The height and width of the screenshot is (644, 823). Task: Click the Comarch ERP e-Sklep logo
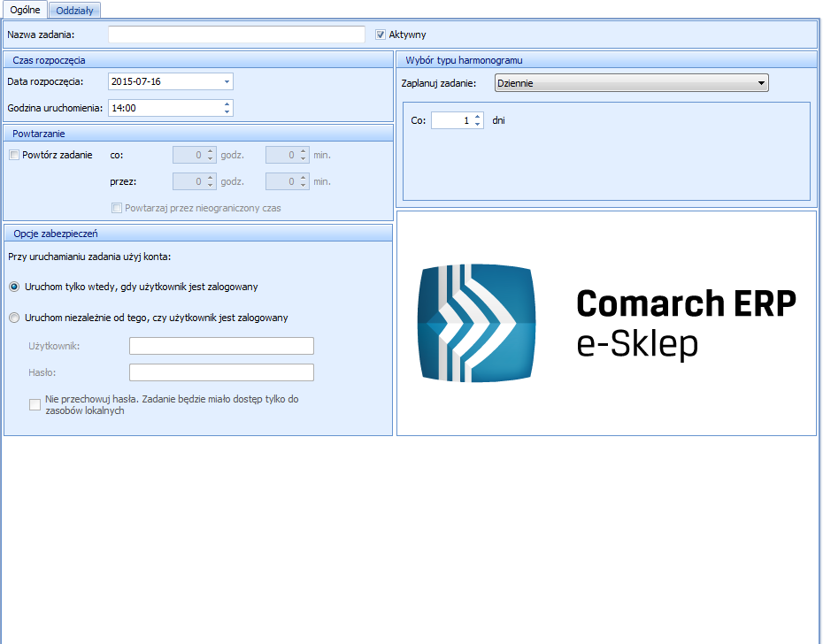pos(607,323)
